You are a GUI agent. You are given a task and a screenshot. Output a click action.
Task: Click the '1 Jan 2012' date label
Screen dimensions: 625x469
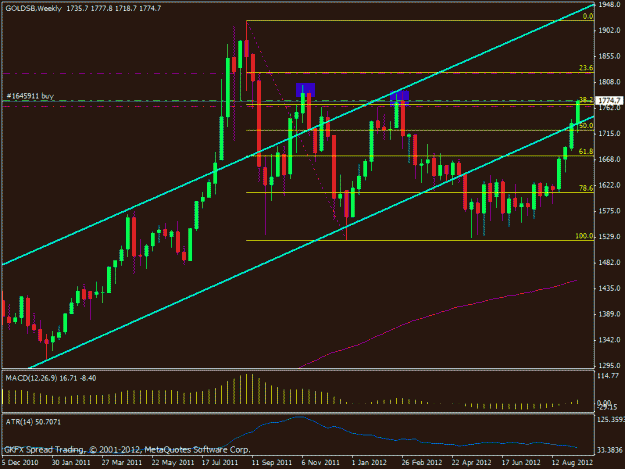(x=369, y=463)
